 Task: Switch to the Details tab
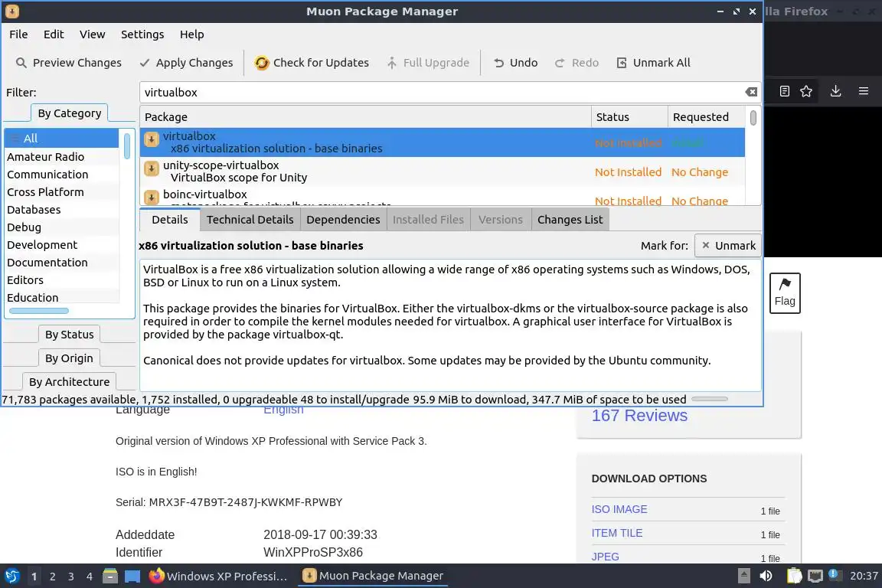[169, 220]
